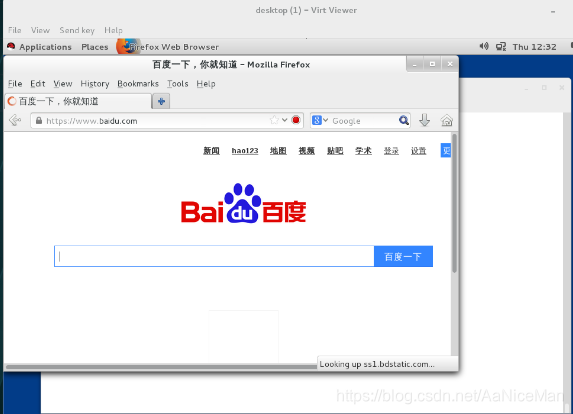Click the volume speaker icon in top panel
The image size is (573, 414).
(x=484, y=46)
